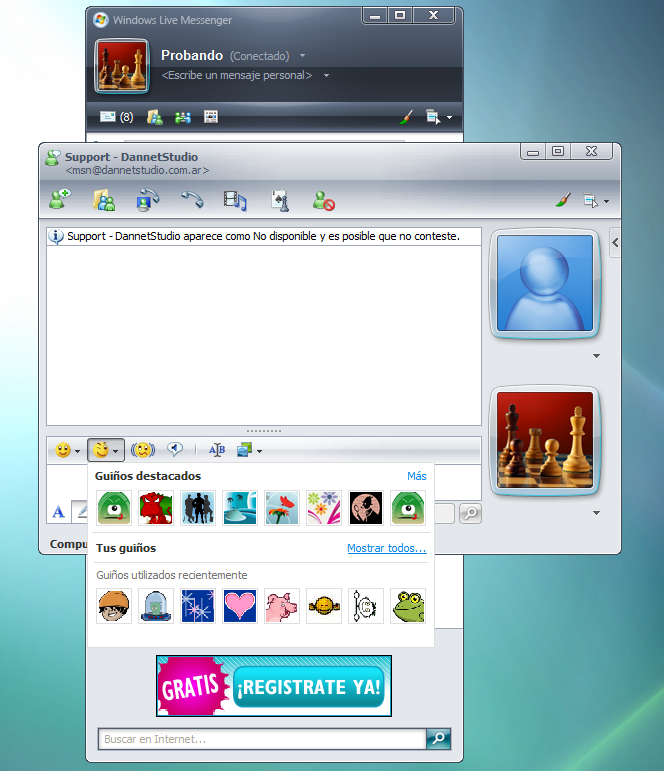Select the sketch drawing recent wink

pos(366,606)
